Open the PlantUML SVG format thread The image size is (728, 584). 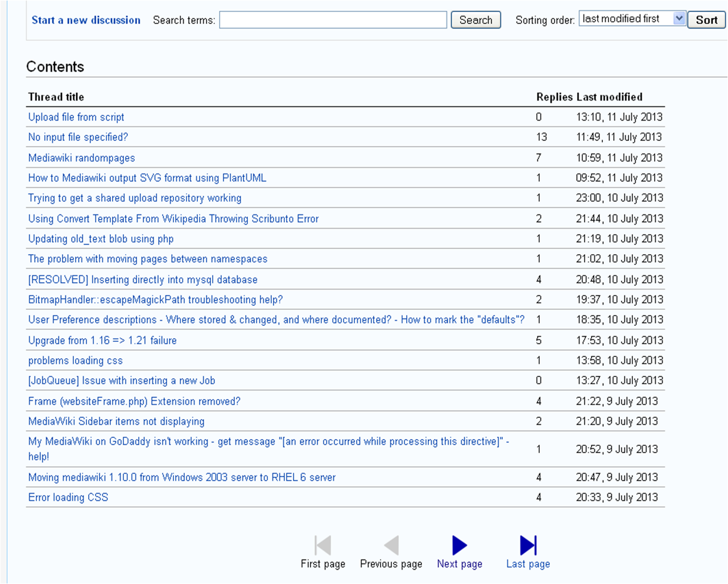[x=147, y=178]
